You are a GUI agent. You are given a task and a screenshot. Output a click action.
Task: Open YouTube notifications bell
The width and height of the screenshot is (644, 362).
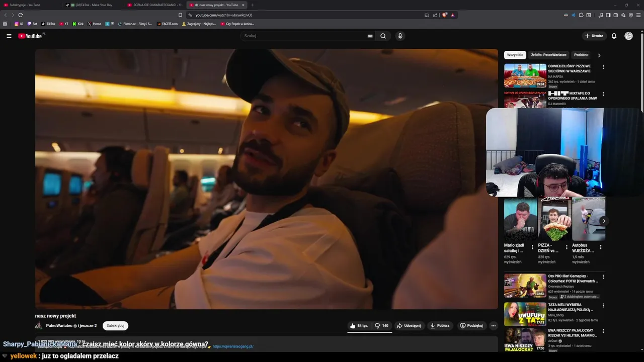614,36
